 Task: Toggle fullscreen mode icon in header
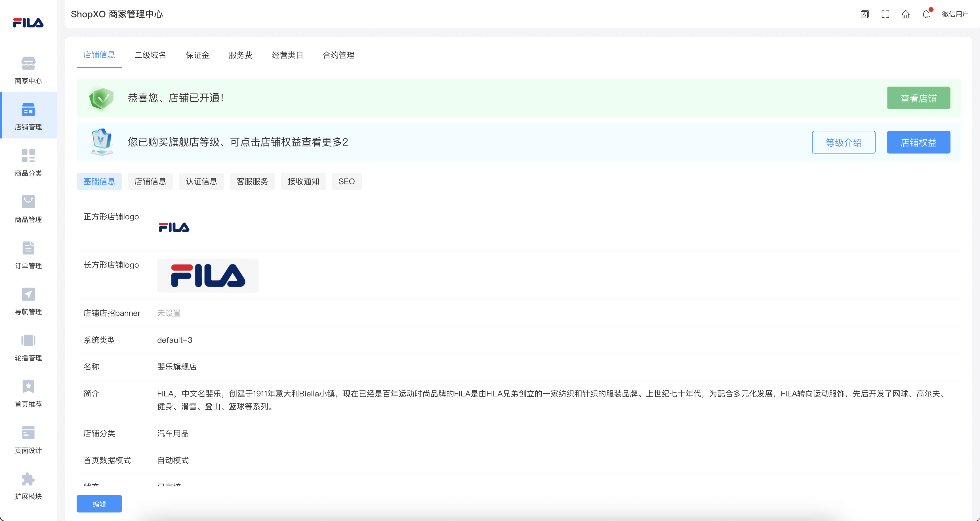[x=885, y=14]
